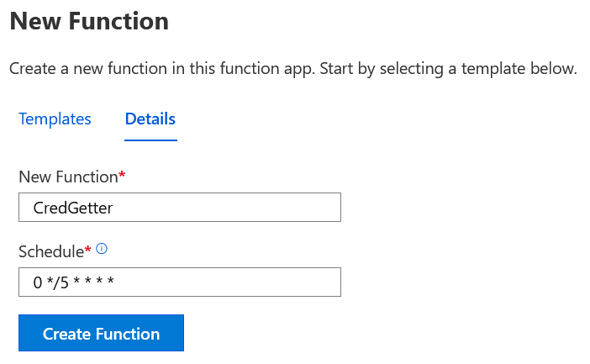Viewport: 590px width, 364px height.
Task: Switch to the Templates tab
Action: pyautogui.click(x=55, y=119)
